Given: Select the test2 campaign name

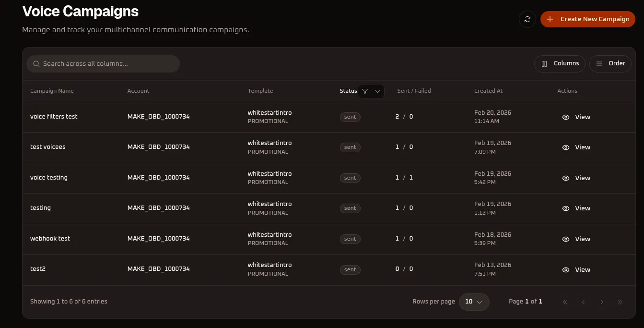Looking at the screenshot, I should [38, 269].
